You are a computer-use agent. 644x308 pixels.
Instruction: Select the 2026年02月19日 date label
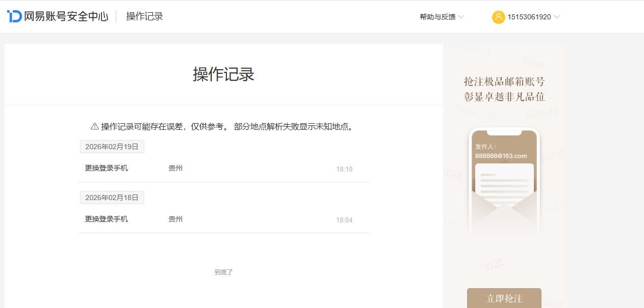112,147
